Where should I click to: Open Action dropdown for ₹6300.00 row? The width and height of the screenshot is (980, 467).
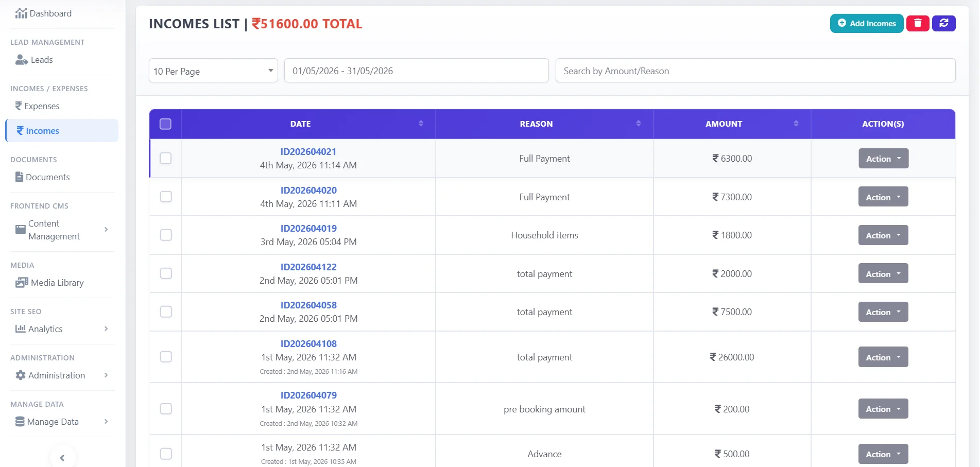point(883,159)
